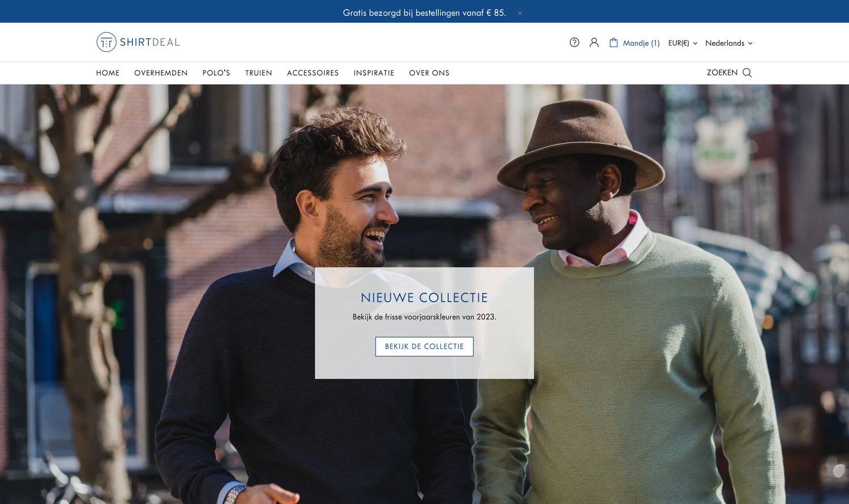Open the Overhemden menu item
Viewport: 849px width, 504px height.
tap(161, 73)
